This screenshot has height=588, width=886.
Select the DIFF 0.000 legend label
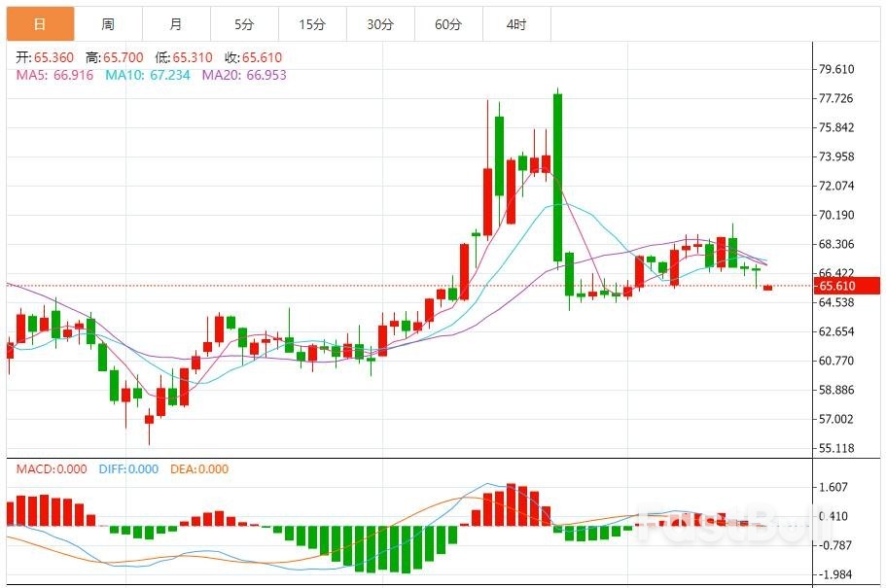pos(128,469)
